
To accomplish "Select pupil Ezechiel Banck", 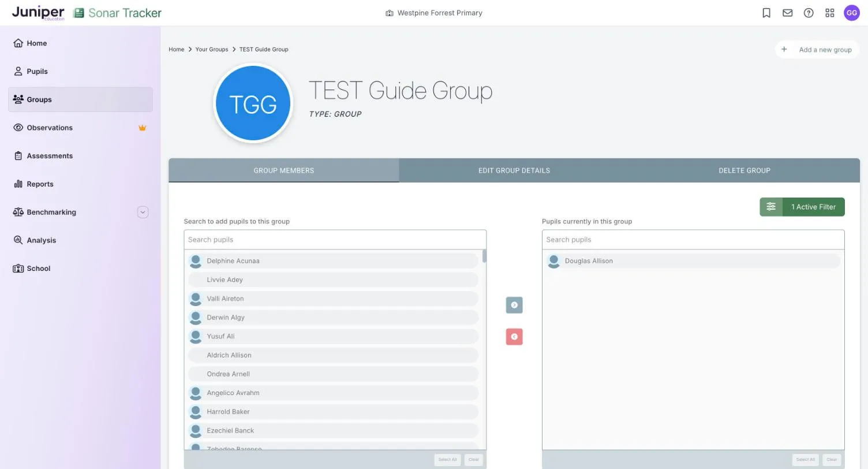I will [333, 430].
